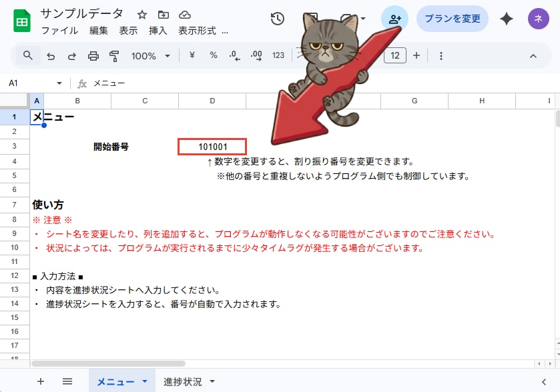Select row 7 header

(14, 205)
